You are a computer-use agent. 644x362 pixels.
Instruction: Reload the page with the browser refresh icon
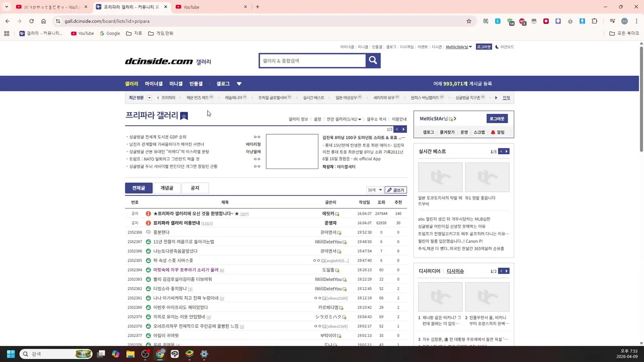[31, 21]
